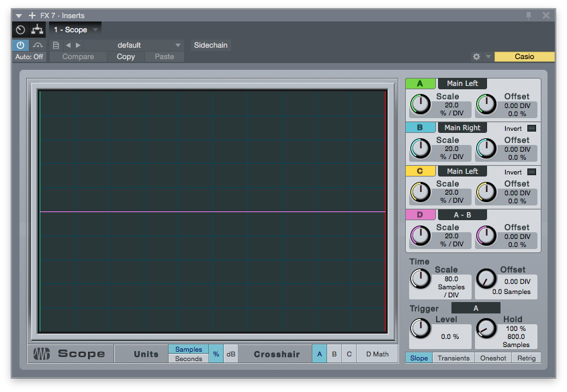Viewport: 567px width, 392px height.
Task: Click the plus icon beside FX 7
Action: coord(32,15)
